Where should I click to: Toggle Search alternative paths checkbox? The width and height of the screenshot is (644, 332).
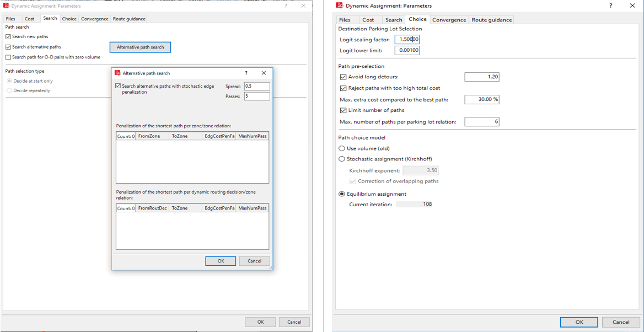(8, 47)
